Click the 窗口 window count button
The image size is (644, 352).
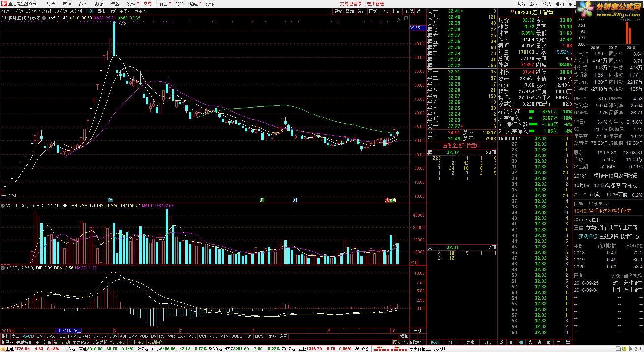pos(16,336)
